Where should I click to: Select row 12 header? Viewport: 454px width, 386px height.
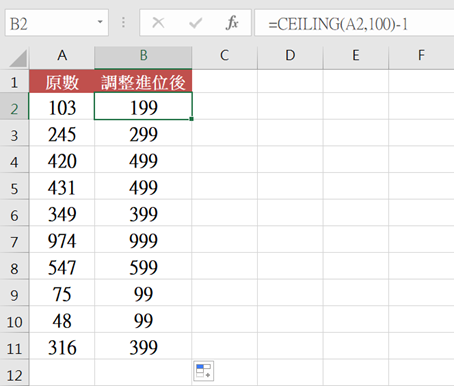click(x=14, y=374)
